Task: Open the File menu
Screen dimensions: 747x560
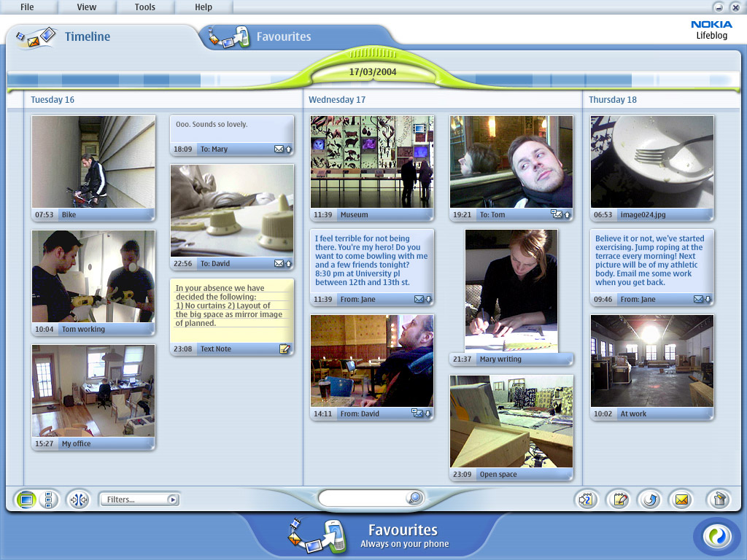Action: (x=27, y=7)
